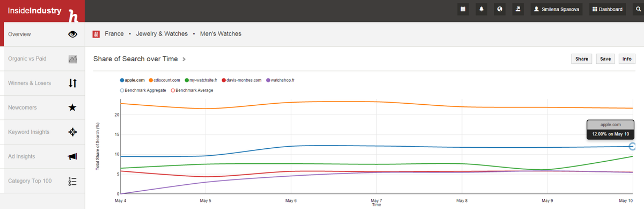
Task: Click the InsideIndustry 'h' logo
Action: [x=74, y=16]
